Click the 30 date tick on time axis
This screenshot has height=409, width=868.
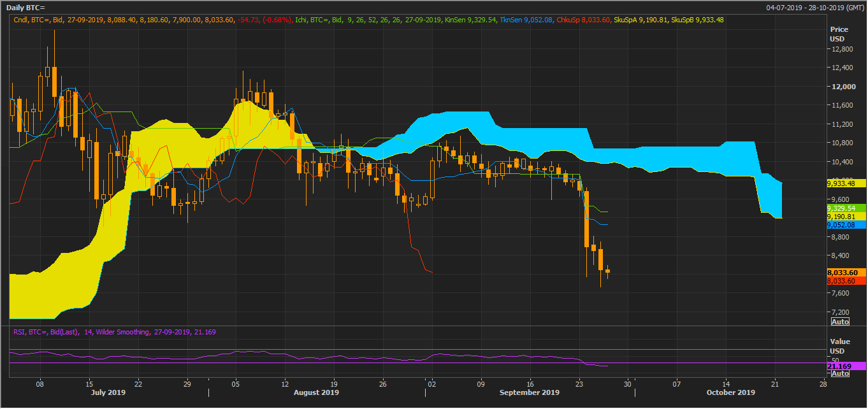(628, 384)
